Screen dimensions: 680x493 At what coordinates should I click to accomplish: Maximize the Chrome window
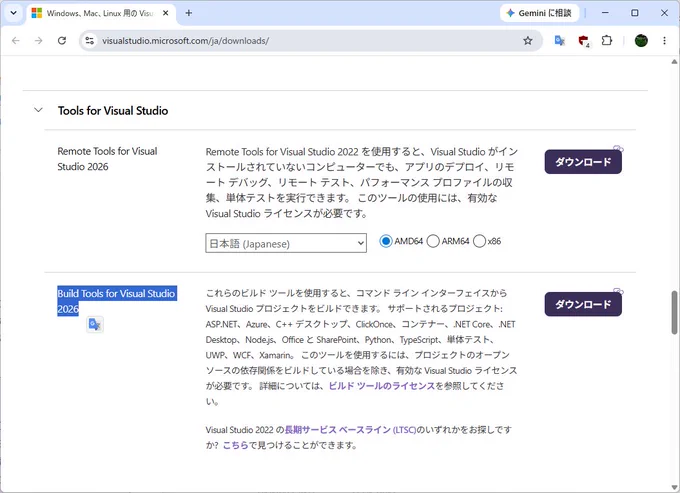(x=634, y=13)
